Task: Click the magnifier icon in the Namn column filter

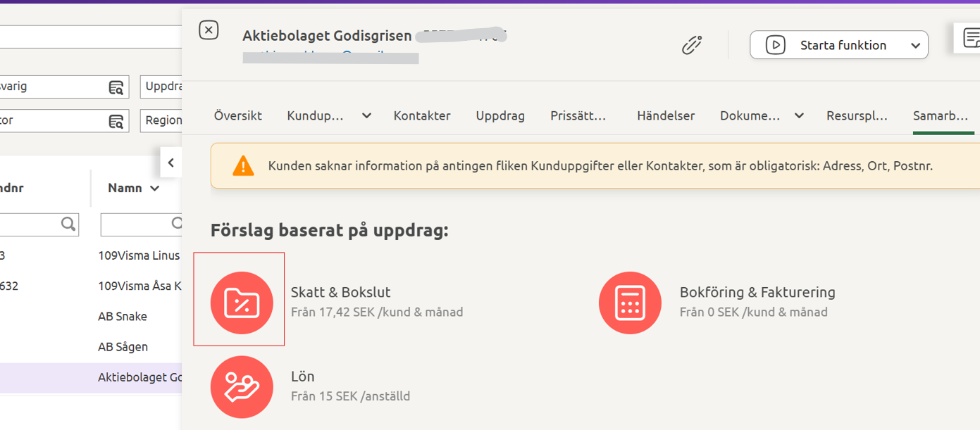Action: 176,224
